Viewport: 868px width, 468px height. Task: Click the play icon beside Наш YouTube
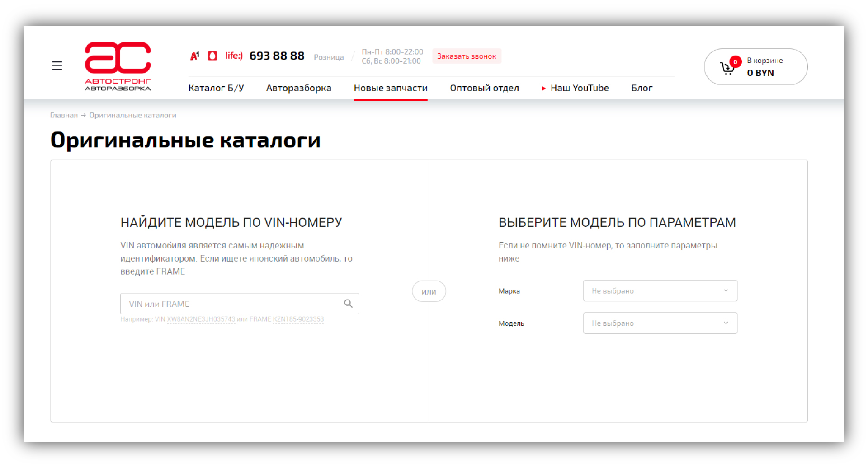[x=543, y=89]
